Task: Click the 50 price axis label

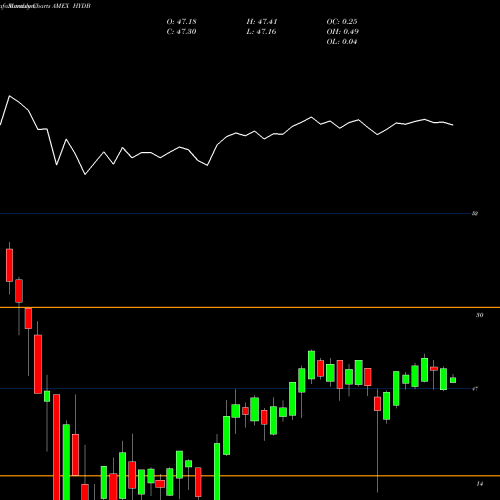Action: click(479, 315)
